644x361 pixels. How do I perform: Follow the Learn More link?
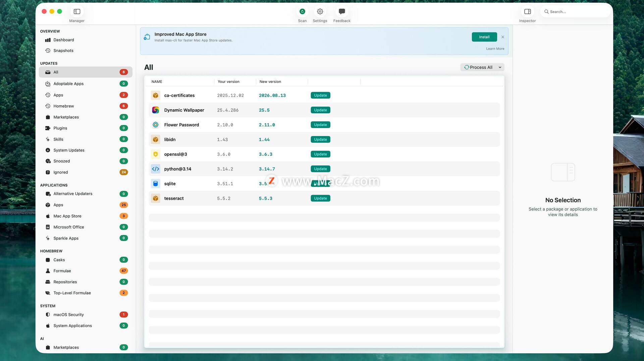[x=495, y=49]
